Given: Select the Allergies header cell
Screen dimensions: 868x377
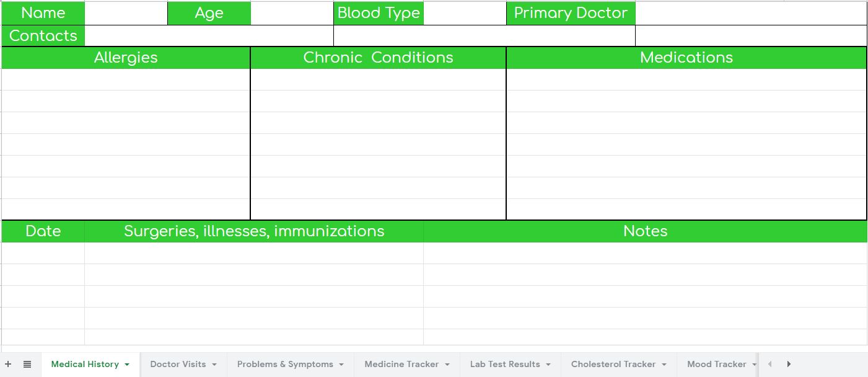Looking at the screenshot, I should tap(126, 58).
